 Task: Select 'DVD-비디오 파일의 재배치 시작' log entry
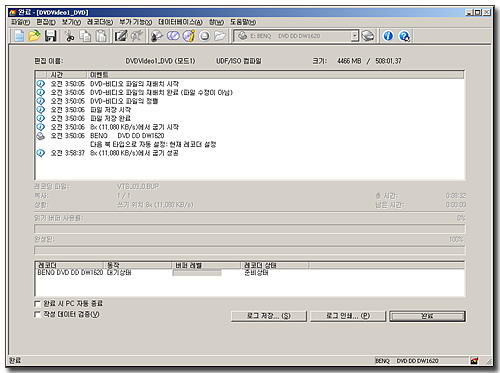click(x=134, y=84)
